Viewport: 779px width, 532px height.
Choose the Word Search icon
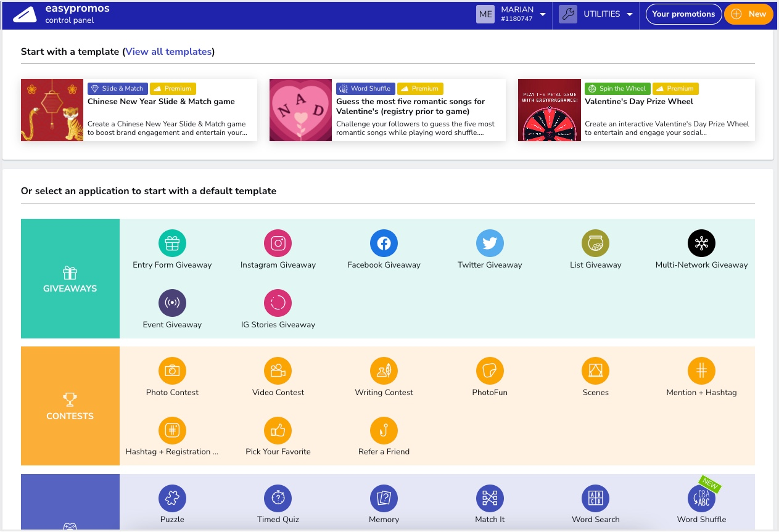pyautogui.click(x=595, y=498)
